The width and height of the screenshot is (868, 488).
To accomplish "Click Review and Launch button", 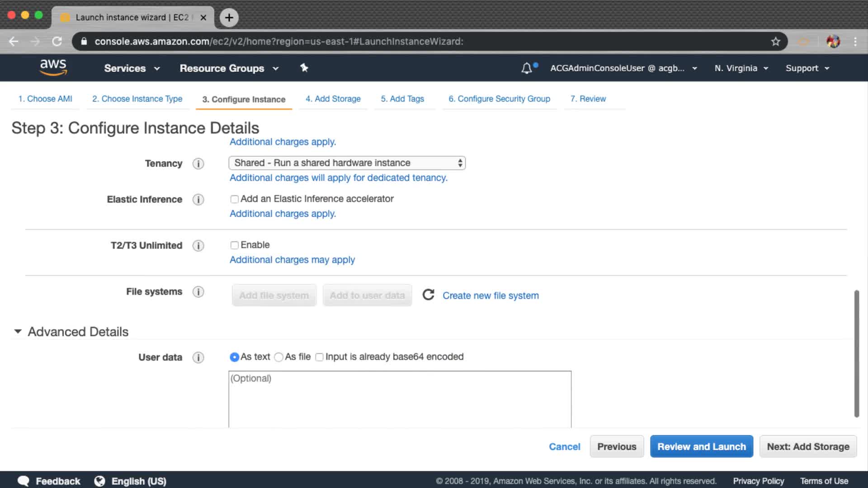I will click(701, 446).
